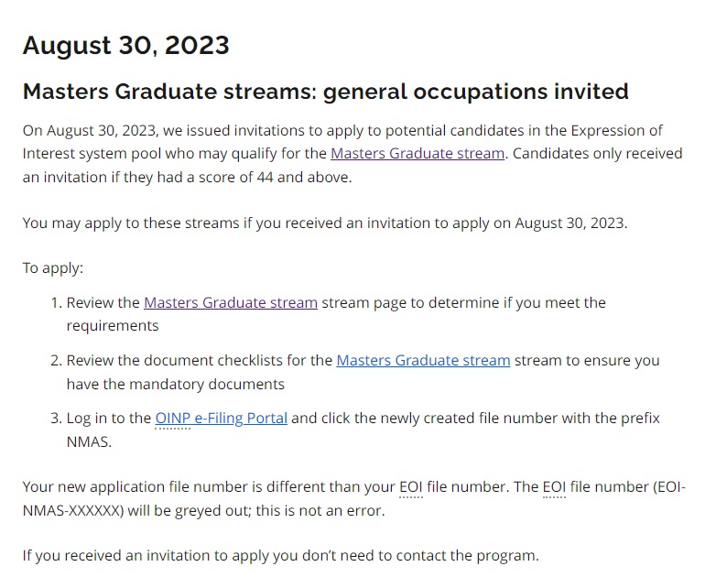This screenshot has height=588, width=705.
Task: Click second EOI abbreviation after 'The'
Action: 554,487
